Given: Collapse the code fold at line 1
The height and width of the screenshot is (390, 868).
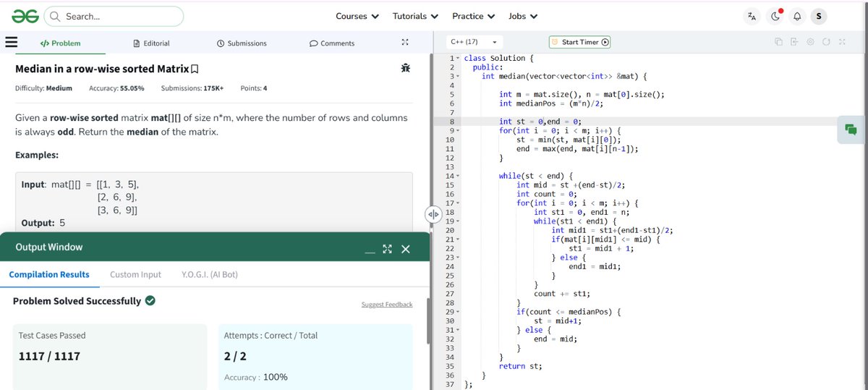Looking at the screenshot, I should pos(458,58).
